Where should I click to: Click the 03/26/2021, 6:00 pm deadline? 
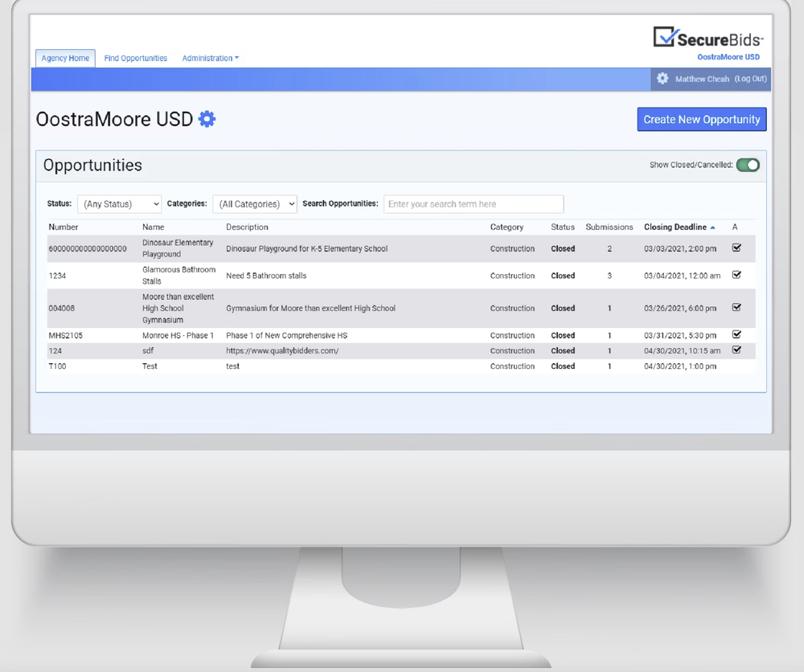click(x=680, y=308)
